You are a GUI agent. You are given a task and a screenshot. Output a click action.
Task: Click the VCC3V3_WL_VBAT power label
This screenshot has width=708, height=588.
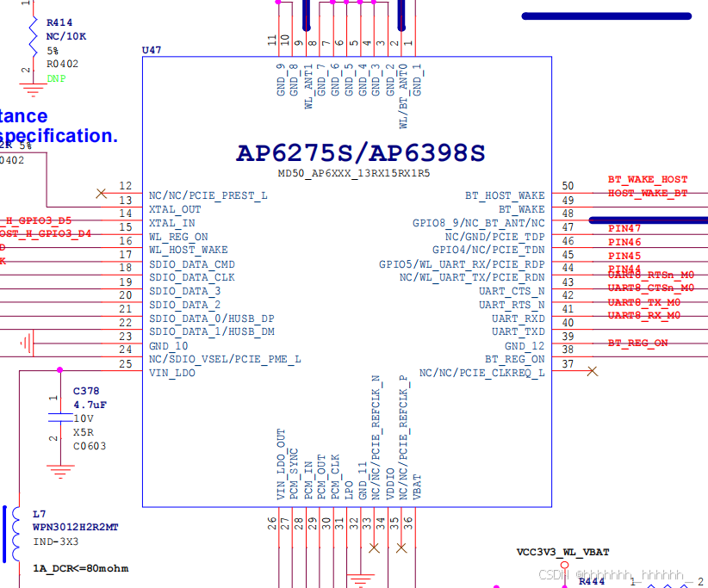(x=561, y=553)
